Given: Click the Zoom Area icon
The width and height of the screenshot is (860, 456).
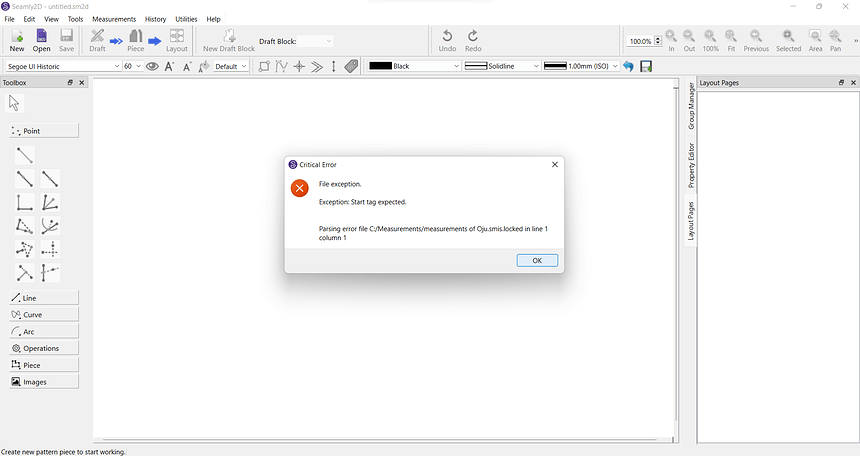Looking at the screenshot, I should pyautogui.click(x=815, y=36).
